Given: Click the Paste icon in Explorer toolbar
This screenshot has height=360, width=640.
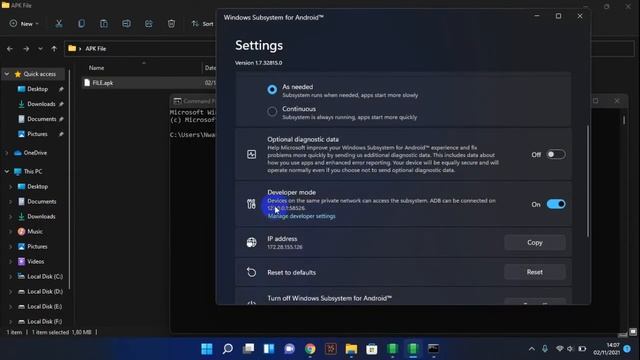Looking at the screenshot, I should pos(104,24).
